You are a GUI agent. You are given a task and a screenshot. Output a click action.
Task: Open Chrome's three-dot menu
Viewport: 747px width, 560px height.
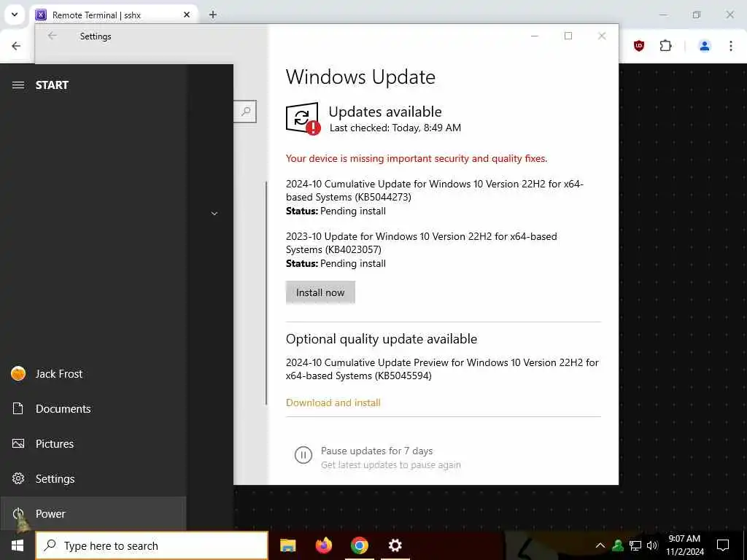point(731,46)
